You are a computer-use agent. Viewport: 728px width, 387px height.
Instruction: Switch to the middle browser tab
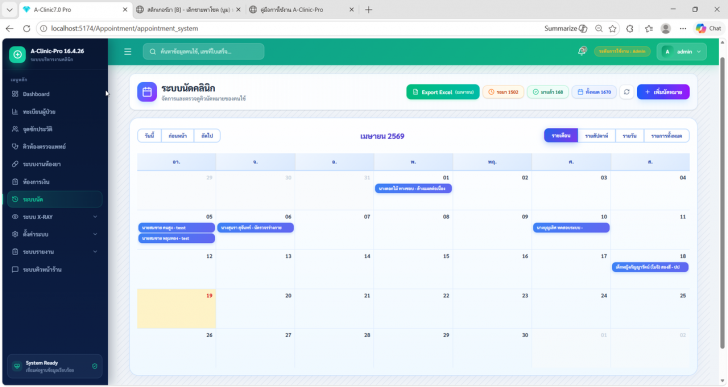pos(188,10)
